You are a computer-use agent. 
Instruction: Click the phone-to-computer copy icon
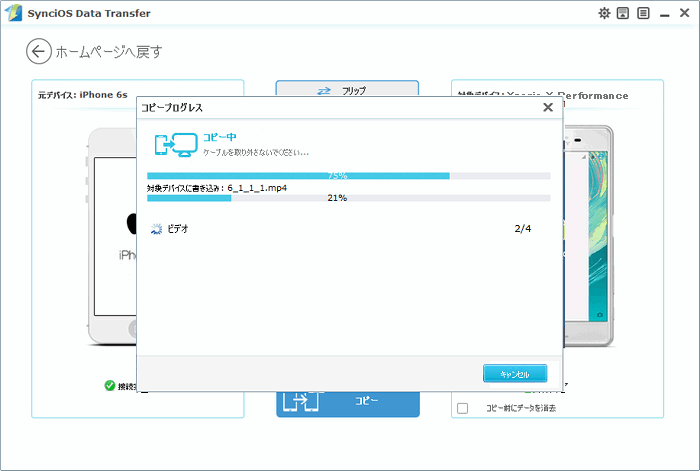tap(176, 145)
